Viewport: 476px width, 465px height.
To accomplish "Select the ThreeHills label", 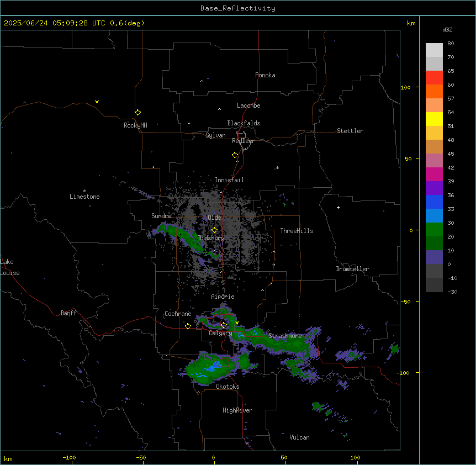I will (297, 231).
